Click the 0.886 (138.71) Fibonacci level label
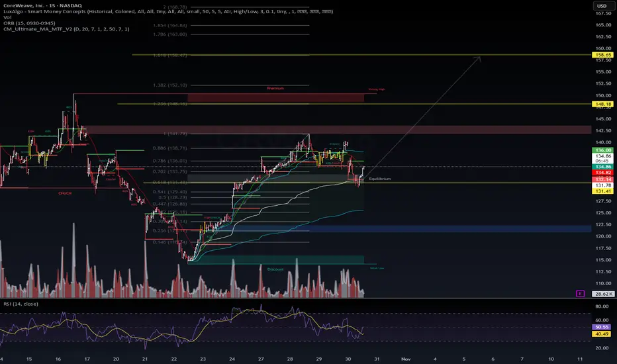The height and width of the screenshot is (364, 617). pos(170,148)
